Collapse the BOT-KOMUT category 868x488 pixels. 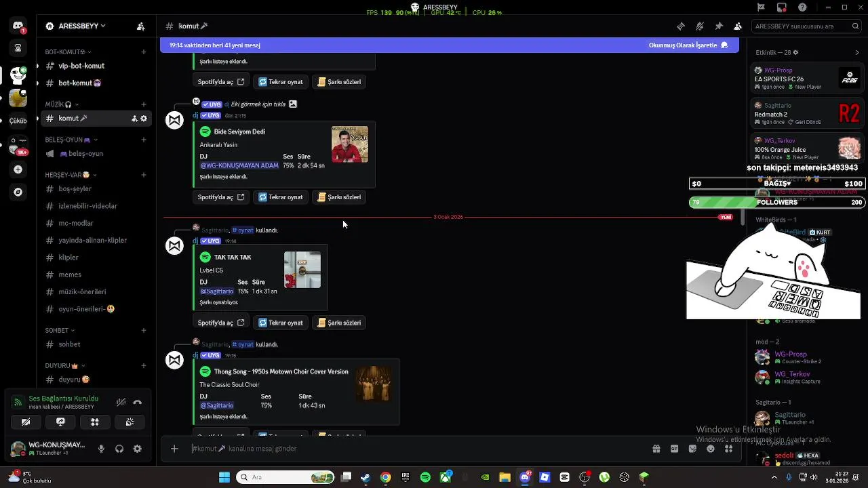(68, 52)
